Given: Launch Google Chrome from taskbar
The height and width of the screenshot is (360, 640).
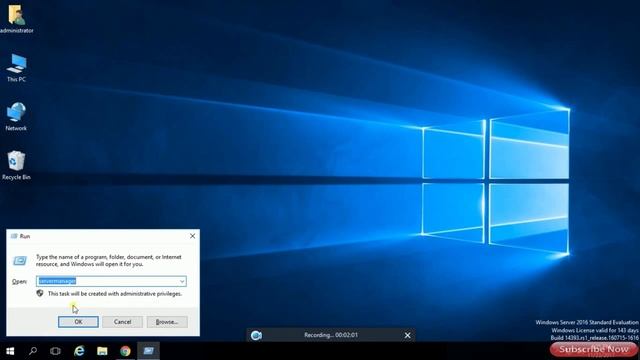Looking at the screenshot, I should click(x=125, y=351).
